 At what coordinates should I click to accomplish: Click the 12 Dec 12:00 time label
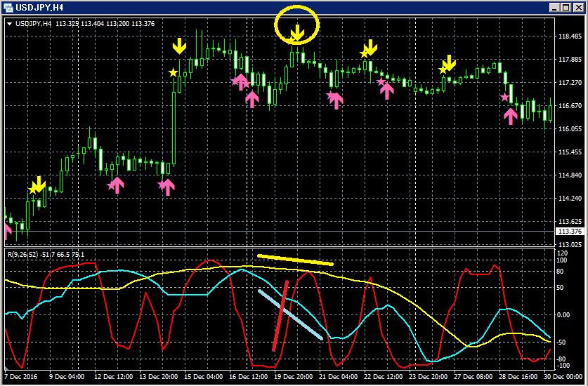pos(114,376)
